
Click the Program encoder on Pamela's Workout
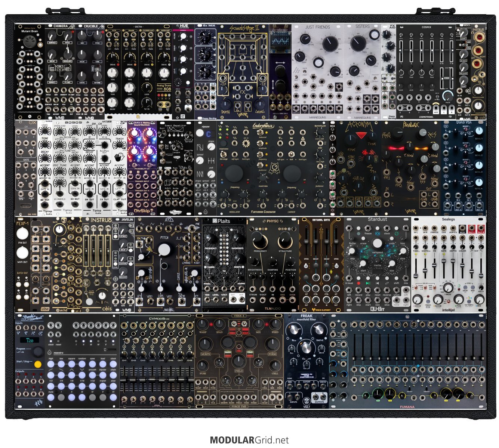[x=38, y=352]
